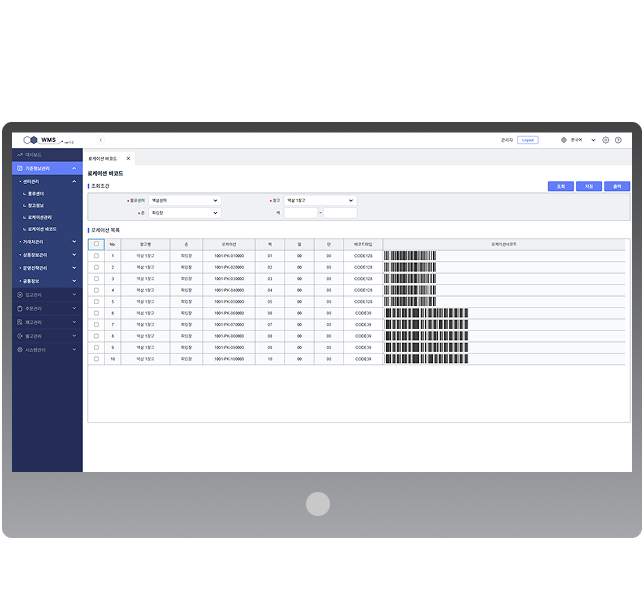Screen dimensions: 644x600
Task: Click the 시스템관리 gear icon in sidebar
Action: 20,350
